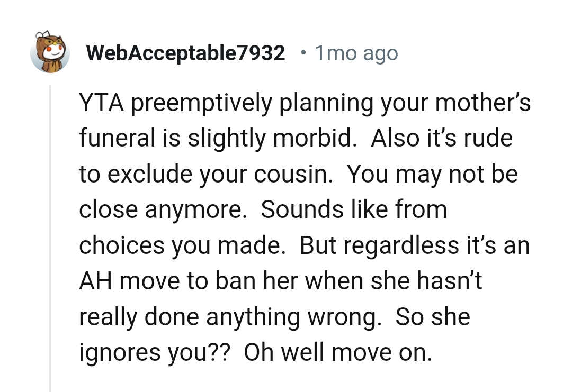The height and width of the screenshot is (392, 572).
Task: Click the word "cousin" in the comment
Action: pos(292,174)
